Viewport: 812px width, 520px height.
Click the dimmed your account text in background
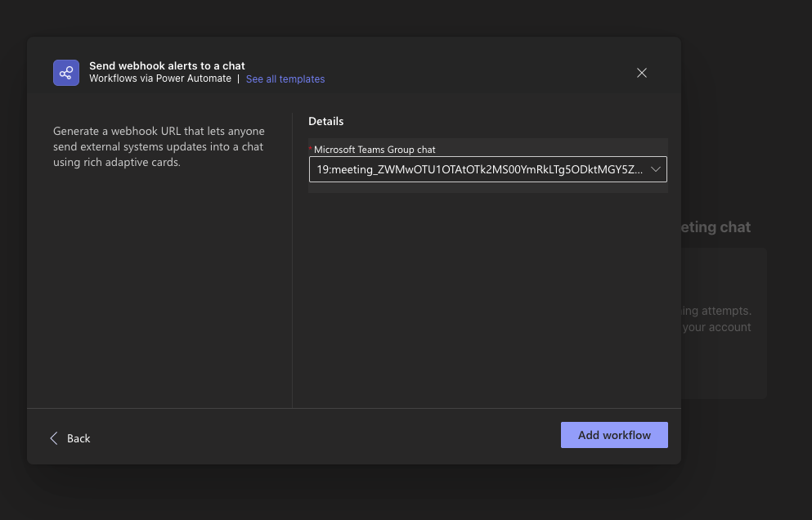(x=717, y=327)
